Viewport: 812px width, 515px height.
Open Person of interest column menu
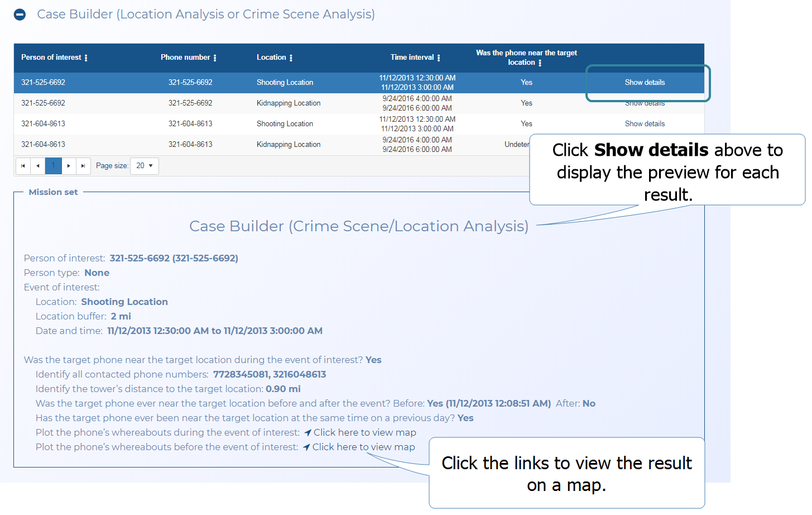tap(86, 58)
